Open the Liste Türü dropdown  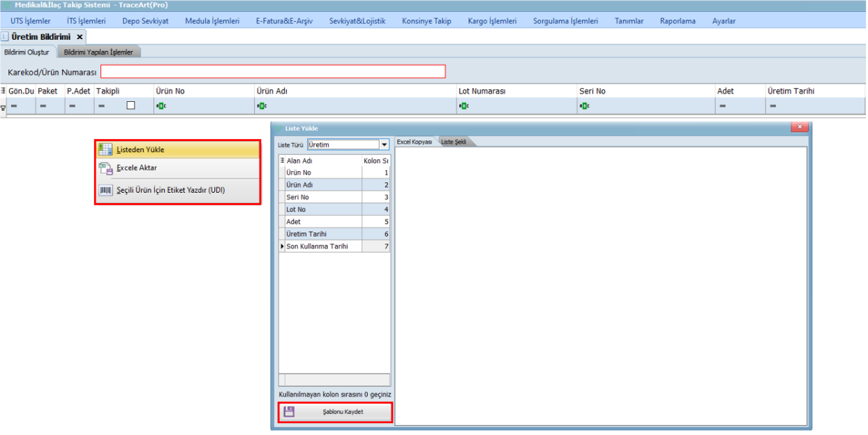[384, 145]
